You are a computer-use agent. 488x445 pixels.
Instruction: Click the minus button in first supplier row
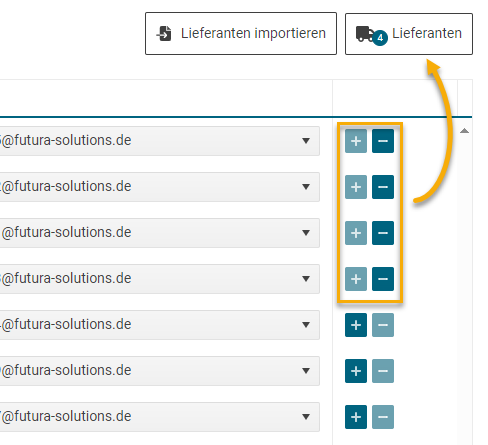coord(383,141)
